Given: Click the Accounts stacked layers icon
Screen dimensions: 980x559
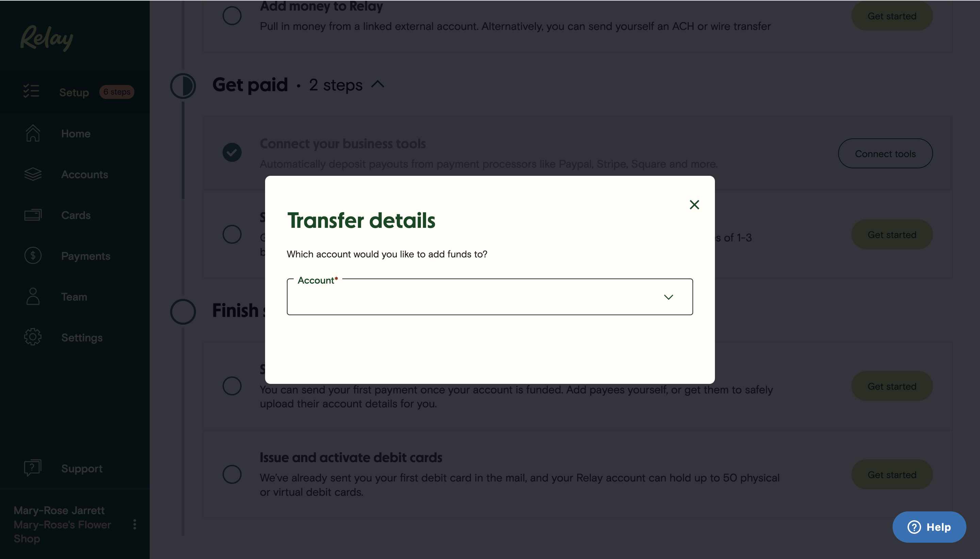Looking at the screenshot, I should pos(33,174).
